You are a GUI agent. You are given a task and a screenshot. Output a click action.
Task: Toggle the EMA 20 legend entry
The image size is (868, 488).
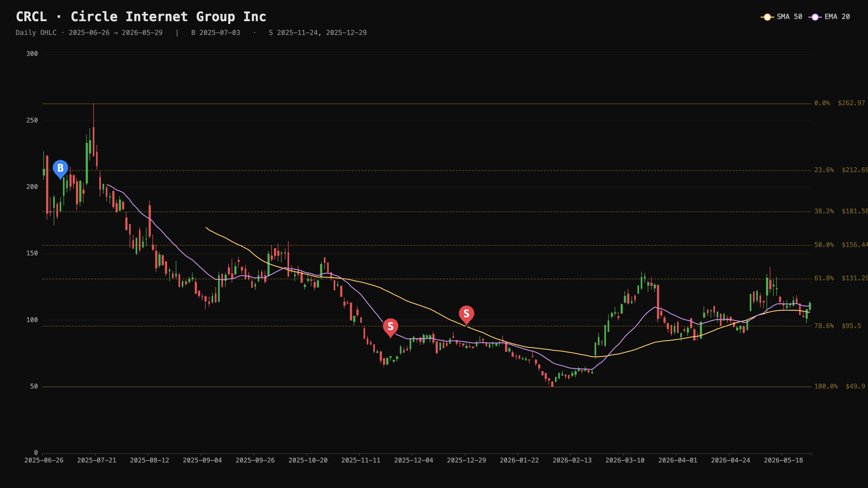829,17
